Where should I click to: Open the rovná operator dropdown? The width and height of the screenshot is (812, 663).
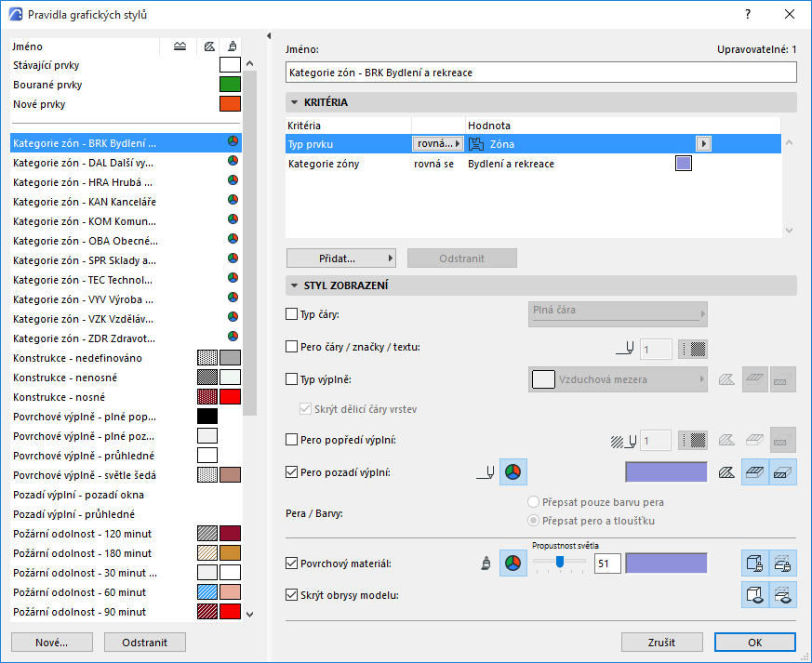pos(437,144)
